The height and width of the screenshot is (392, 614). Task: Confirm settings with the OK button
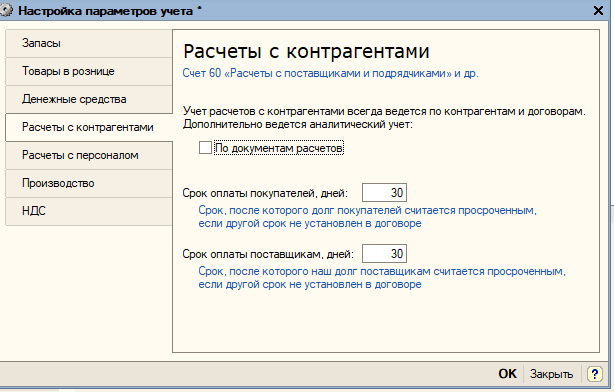point(507,374)
